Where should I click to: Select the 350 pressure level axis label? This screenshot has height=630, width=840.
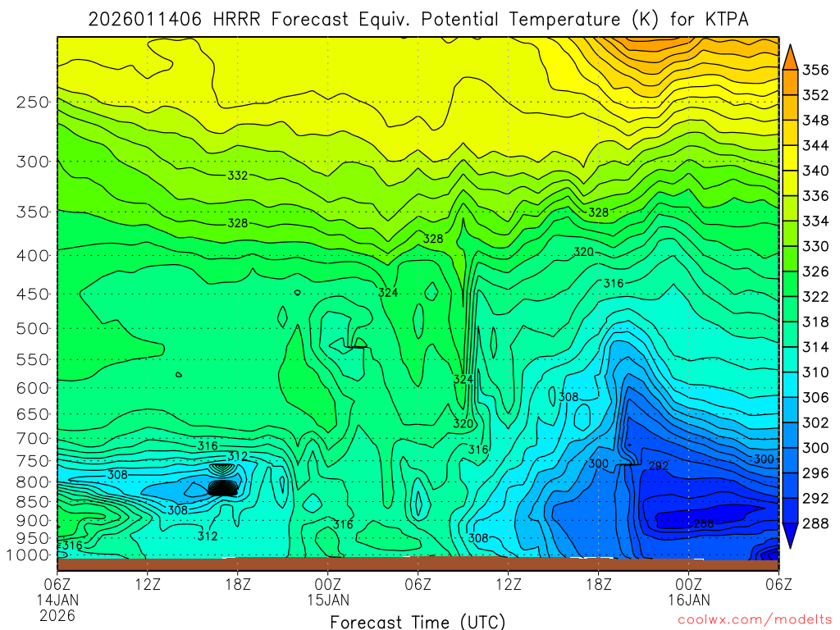33,212
